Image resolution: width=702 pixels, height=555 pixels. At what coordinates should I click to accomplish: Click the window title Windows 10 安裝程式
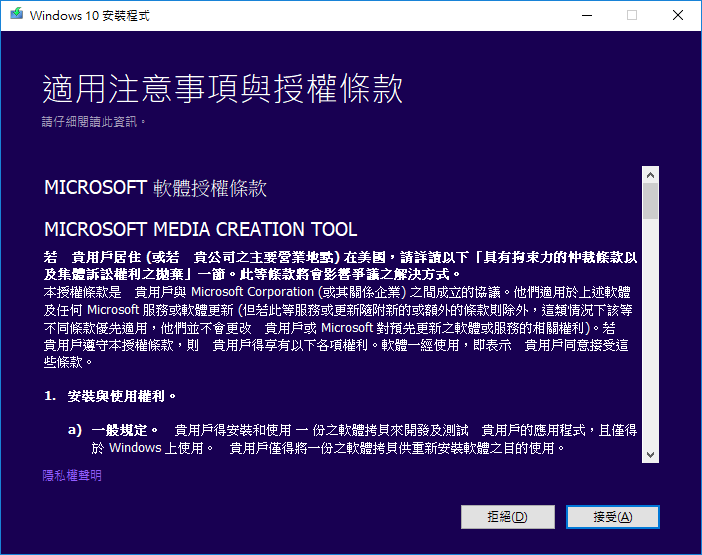[90, 15]
